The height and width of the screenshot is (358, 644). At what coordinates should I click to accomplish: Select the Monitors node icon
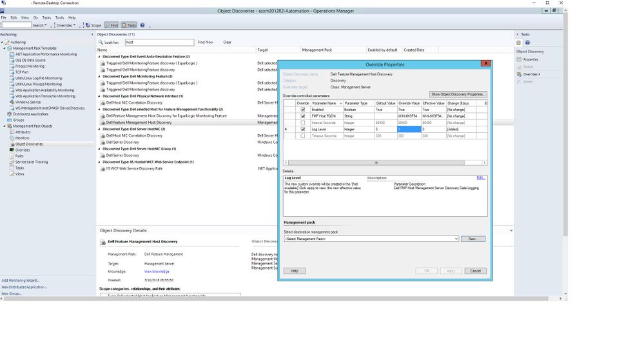point(12,138)
